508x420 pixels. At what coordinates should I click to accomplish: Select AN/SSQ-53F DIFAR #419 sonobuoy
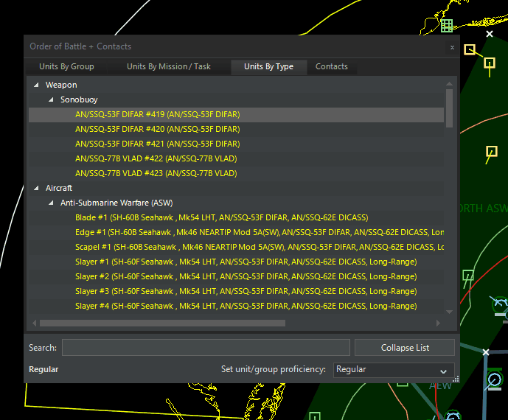tap(236, 115)
